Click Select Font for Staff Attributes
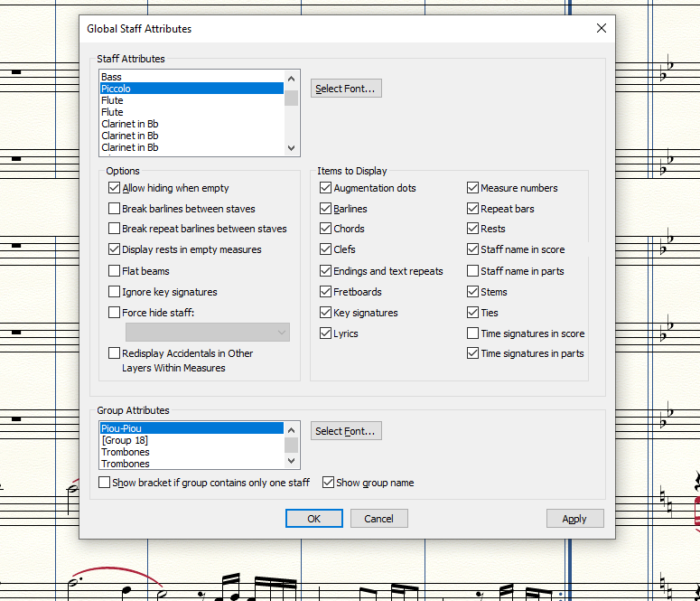Screen dimensions: 700x601 coord(346,89)
